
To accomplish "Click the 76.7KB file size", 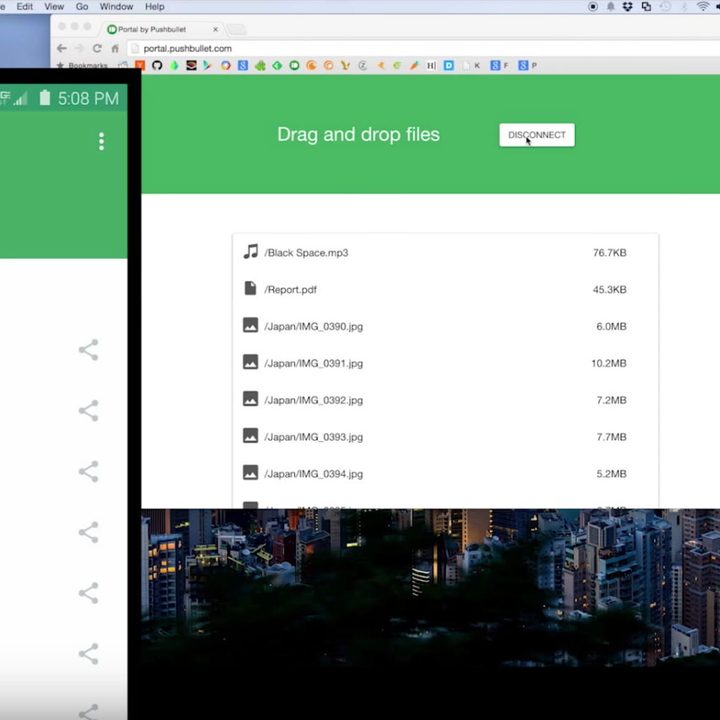I will pos(610,253).
